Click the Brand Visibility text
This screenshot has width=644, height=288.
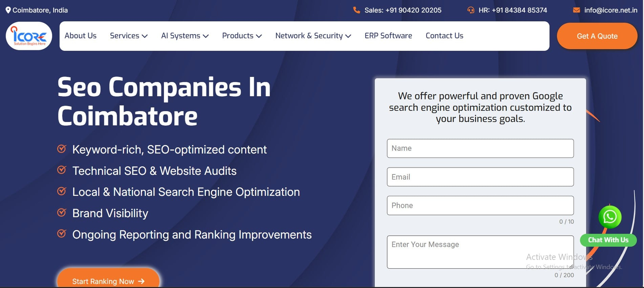110,213
